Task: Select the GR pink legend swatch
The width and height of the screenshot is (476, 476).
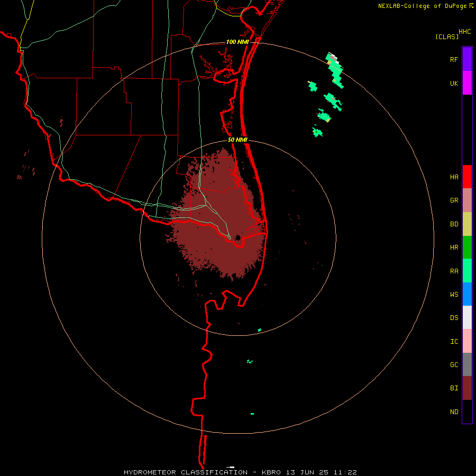Action: tap(467, 200)
